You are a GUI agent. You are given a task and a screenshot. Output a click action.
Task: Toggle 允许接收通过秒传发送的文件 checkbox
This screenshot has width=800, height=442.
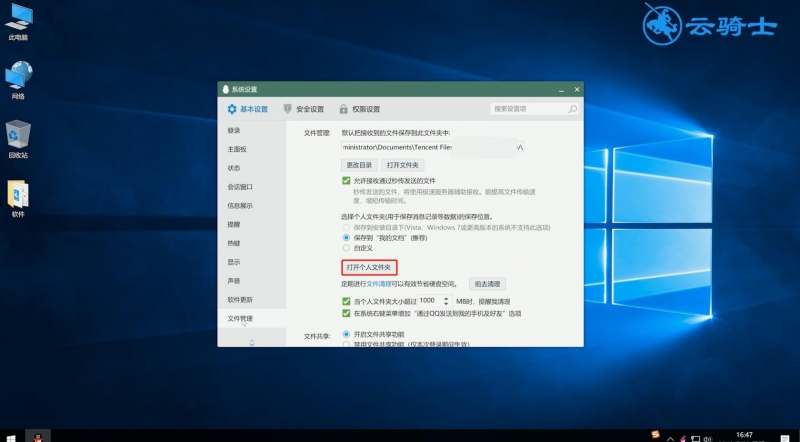coord(346,181)
